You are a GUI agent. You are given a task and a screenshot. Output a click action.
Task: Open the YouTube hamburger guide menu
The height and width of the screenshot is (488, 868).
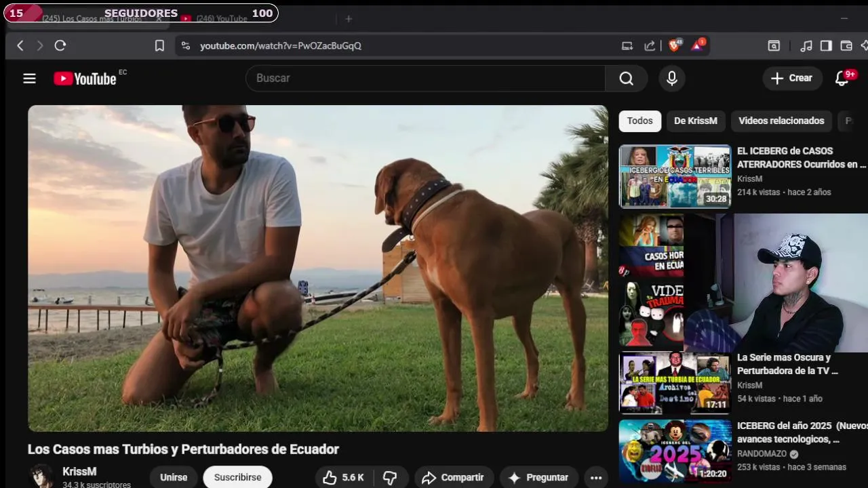pos(29,79)
